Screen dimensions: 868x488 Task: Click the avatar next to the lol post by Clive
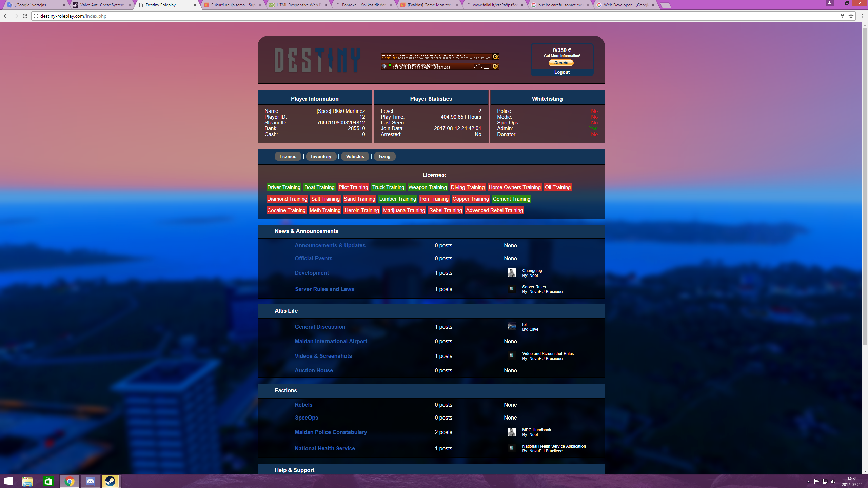coord(511,326)
